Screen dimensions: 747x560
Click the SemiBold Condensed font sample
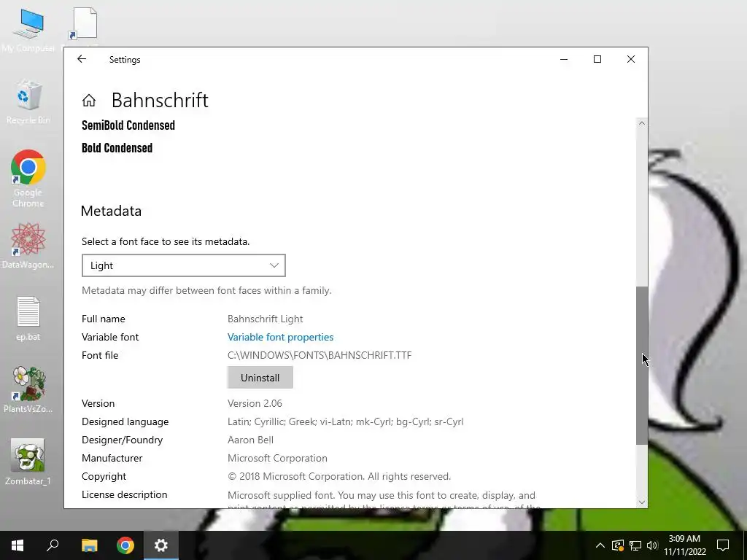[x=128, y=125]
